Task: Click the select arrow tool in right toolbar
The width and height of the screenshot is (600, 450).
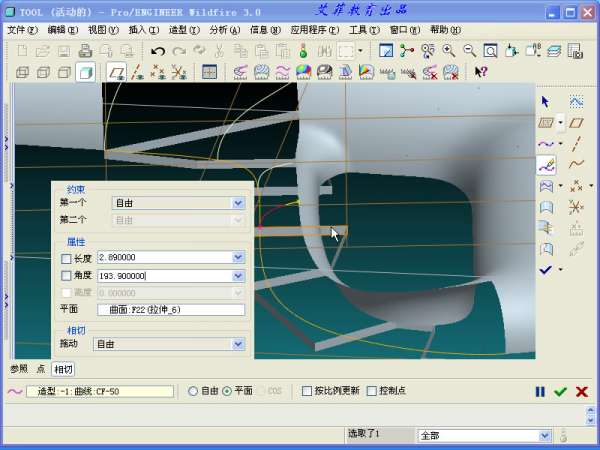Action: [x=545, y=102]
